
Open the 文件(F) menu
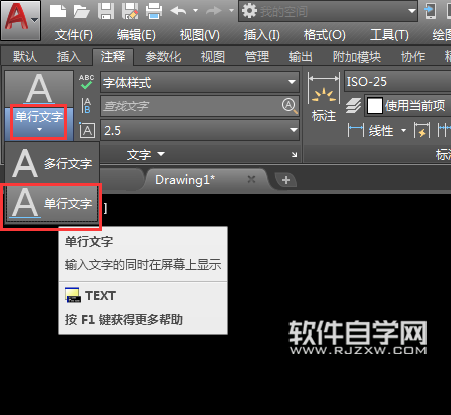click(x=74, y=35)
